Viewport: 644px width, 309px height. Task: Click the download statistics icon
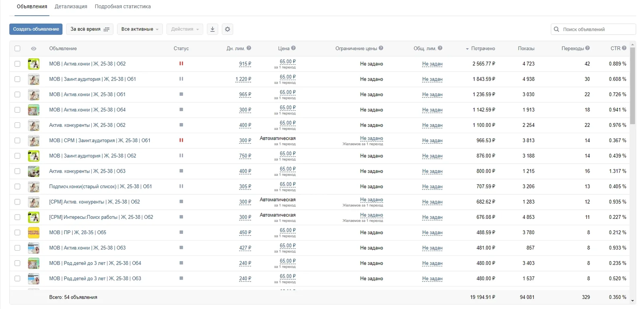(x=213, y=29)
